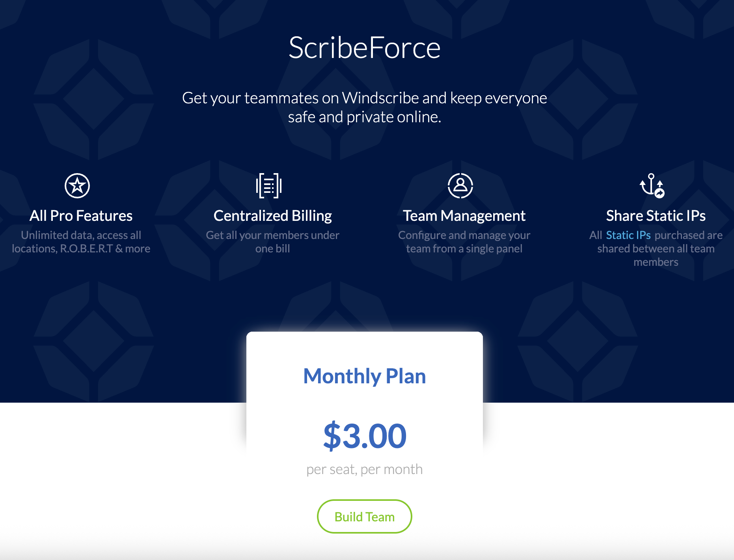This screenshot has width=734, height=560.
Task: Click the single panel description text
Action: [464, 248]
